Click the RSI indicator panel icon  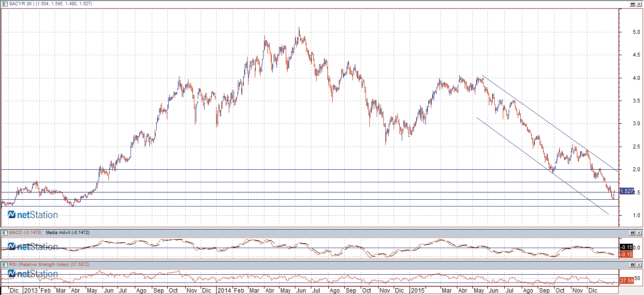[x=4, y=265]
